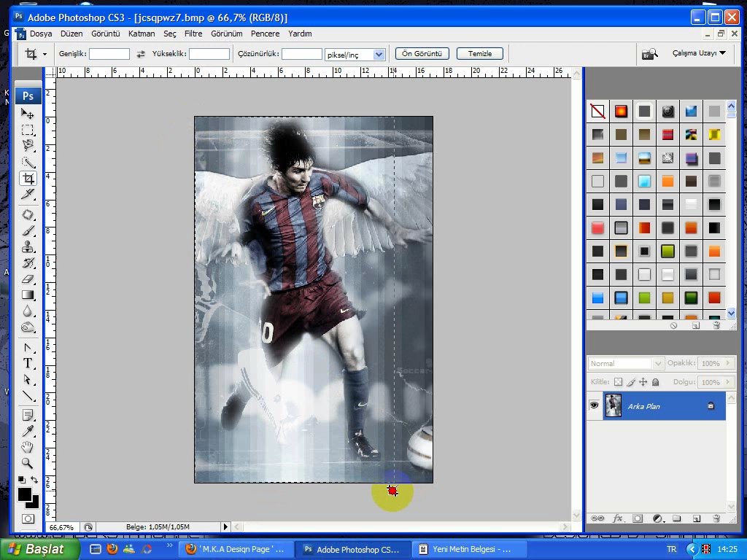Open the crop tool preset picker arrow

44,54
